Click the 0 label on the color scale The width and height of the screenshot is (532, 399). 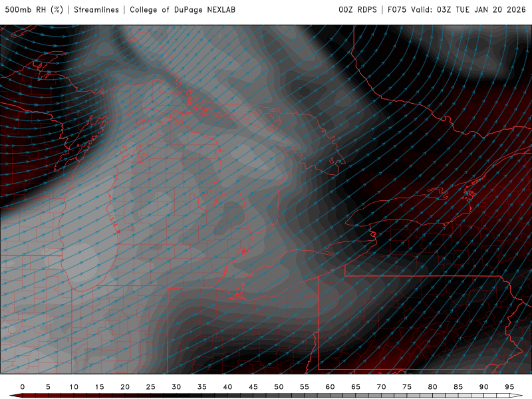click(23, 387)
